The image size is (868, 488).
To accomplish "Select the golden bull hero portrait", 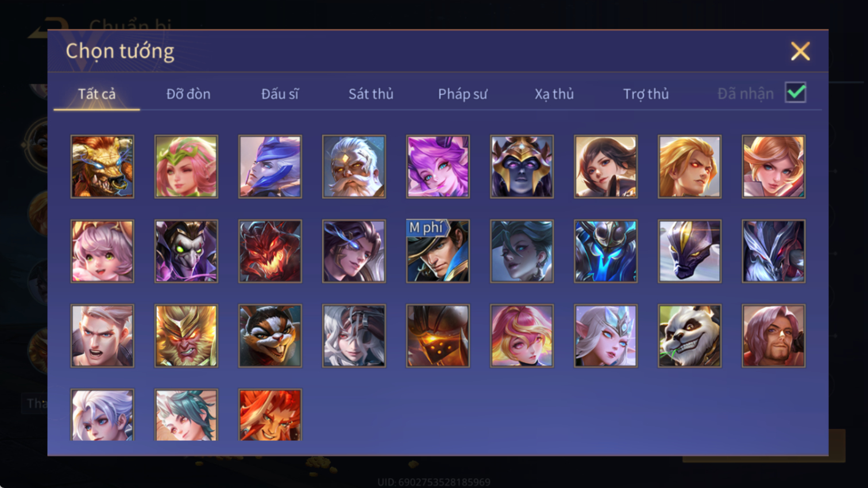I will 102,167.
